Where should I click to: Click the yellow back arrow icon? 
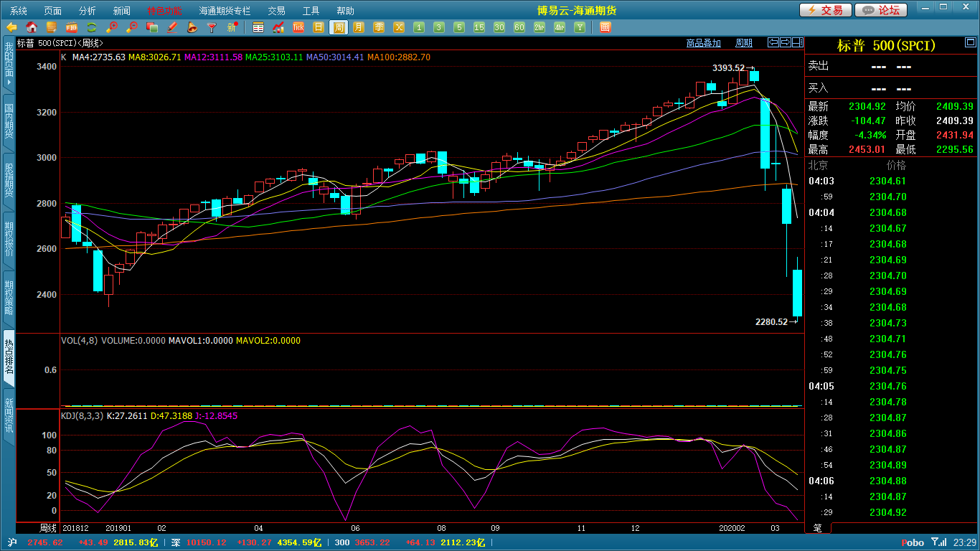tap(11, 27)
